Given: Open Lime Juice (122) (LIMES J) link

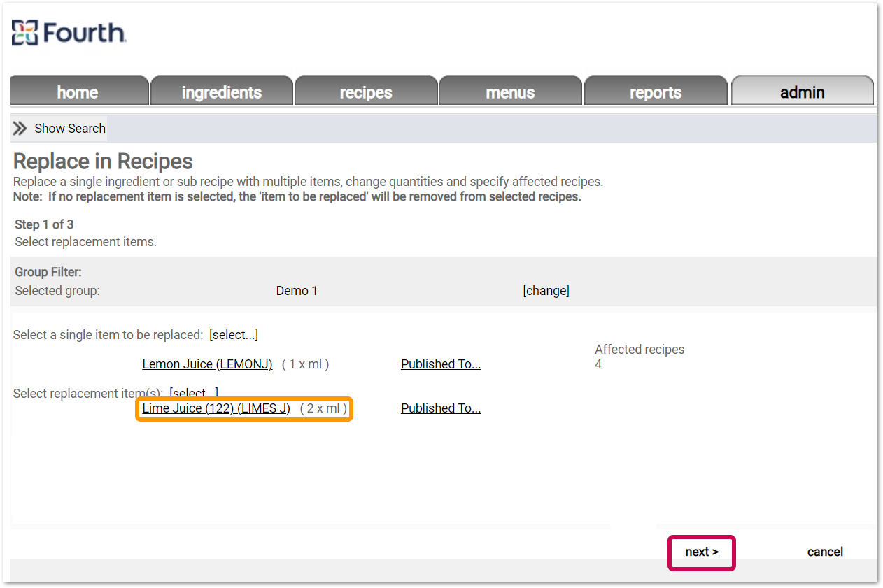Looking at the screenshot, I should (x=216, y=408).
